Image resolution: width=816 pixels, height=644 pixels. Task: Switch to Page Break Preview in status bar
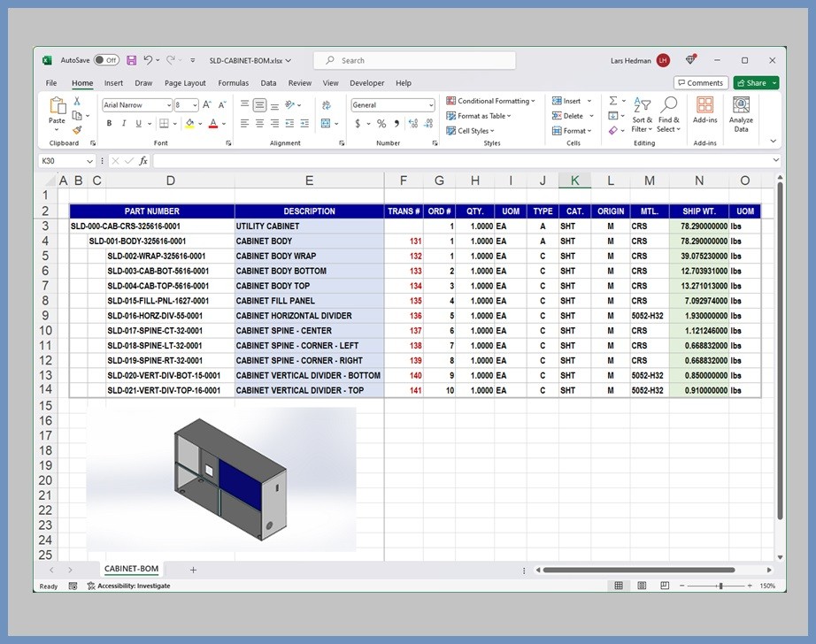click(x=665, y=586)
